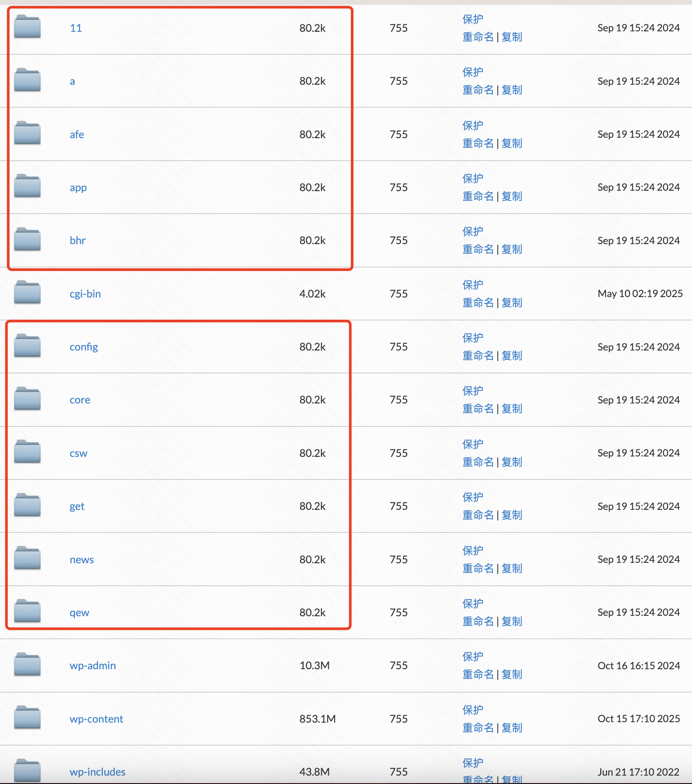Viewport: 692px width, 784px height.
Task: Open the cgi-bin directory name
Action: (x=85, y=294)
